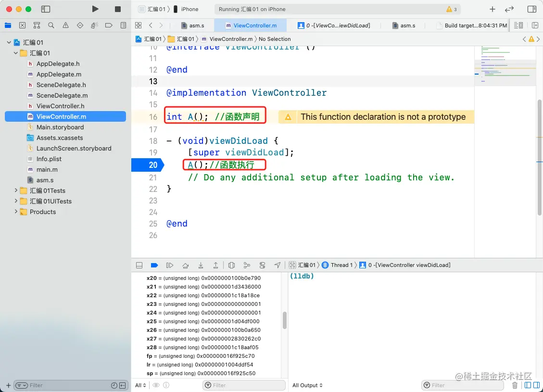Click the prototype warning on line 16

click(377, 117)
